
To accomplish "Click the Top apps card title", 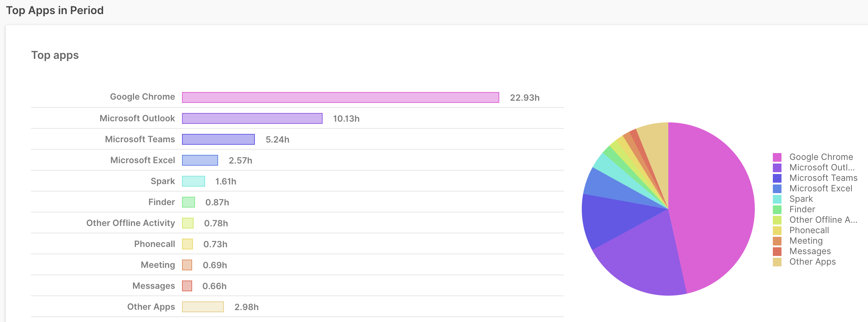I will [x=55, y=55].
